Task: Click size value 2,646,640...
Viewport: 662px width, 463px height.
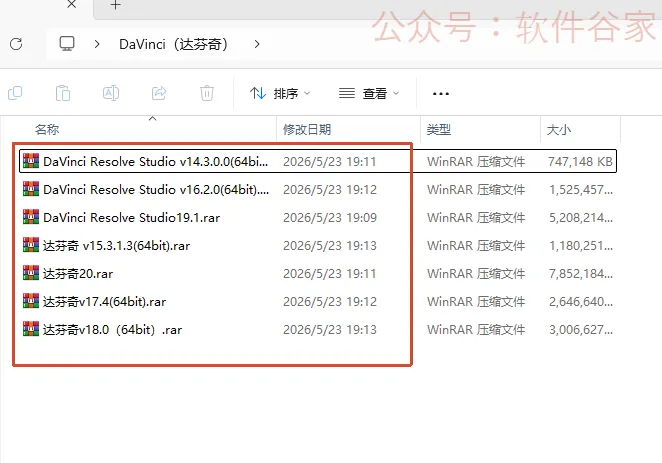Action: (x=581, y=302)
